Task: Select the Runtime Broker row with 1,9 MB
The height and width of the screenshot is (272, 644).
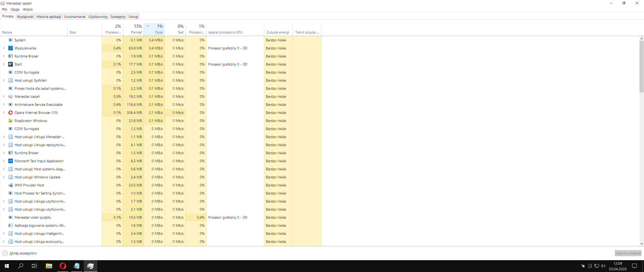Action: pos(161,56)
